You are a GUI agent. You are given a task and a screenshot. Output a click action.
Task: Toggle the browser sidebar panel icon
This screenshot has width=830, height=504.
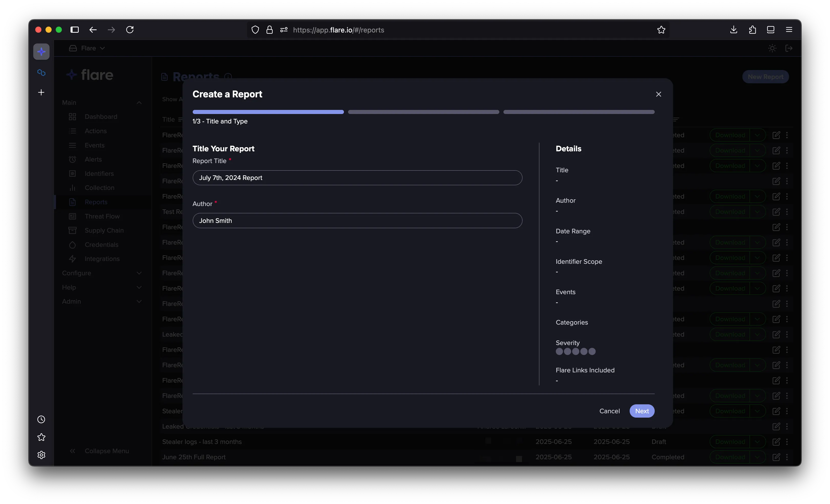click(x=74, y=30)
